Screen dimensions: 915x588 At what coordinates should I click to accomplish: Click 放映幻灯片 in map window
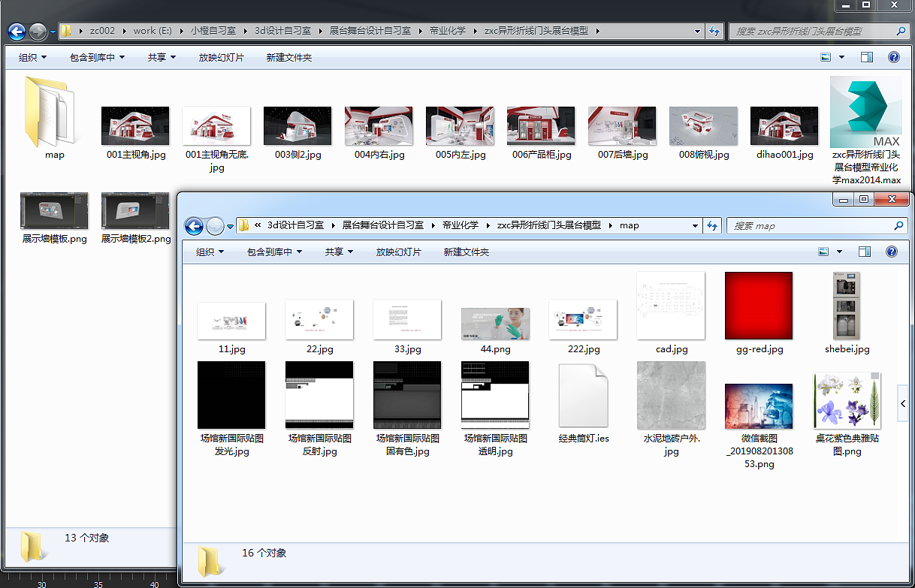pyautogui.click(x=399, y=252)
